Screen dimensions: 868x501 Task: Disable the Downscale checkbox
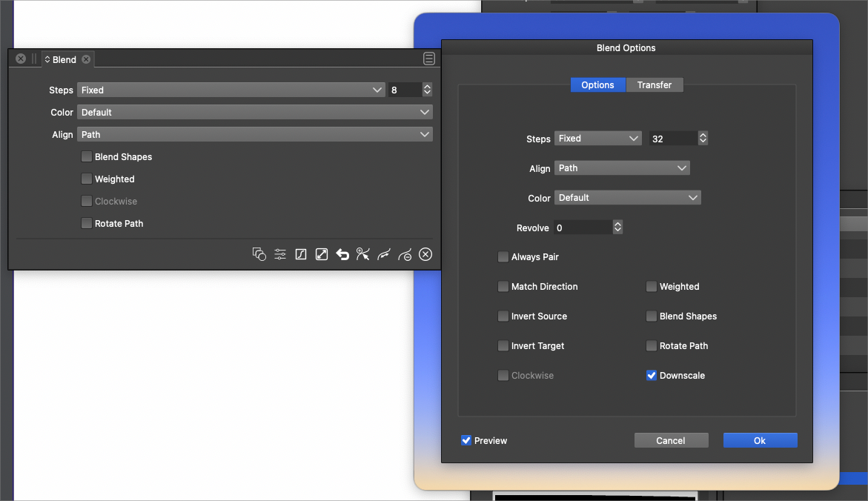pos(652,376)
